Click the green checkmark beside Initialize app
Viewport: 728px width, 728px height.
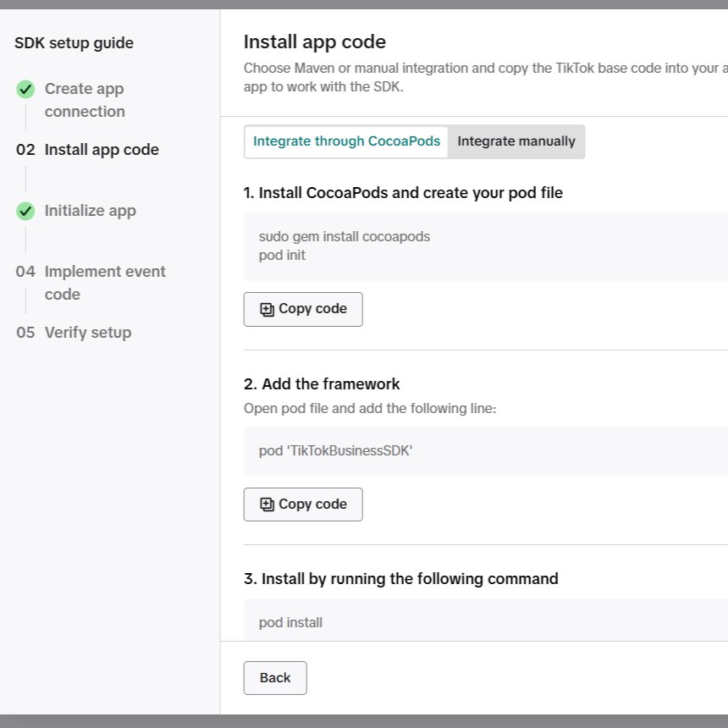click(x=25, y=212)
